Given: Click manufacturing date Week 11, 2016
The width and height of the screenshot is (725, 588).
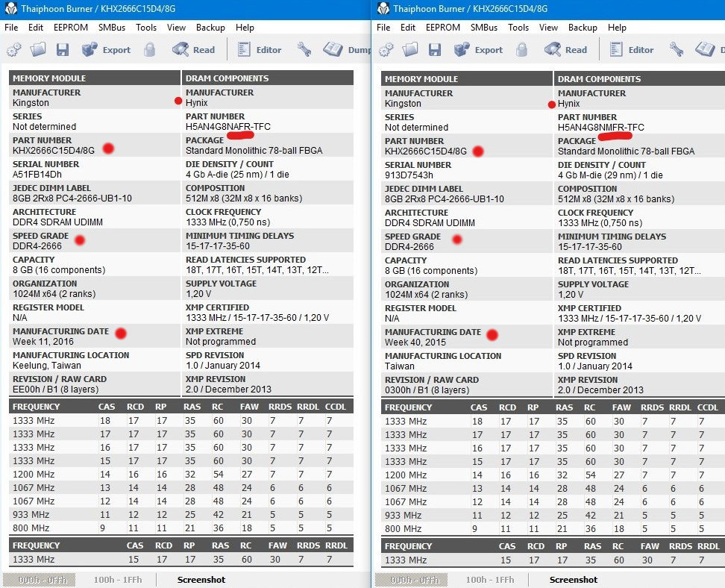Looking at the screenshot, I should [43, 342].
